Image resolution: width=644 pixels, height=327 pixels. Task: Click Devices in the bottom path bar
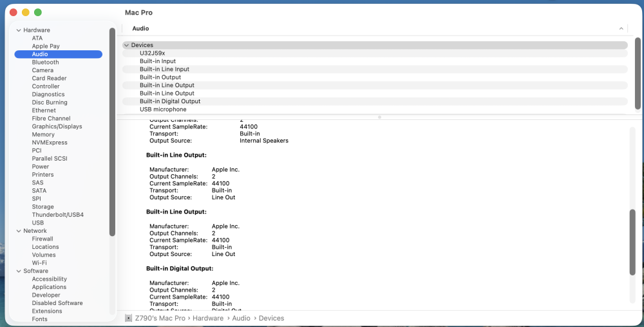pyautogui.click(x=272, y=318)
